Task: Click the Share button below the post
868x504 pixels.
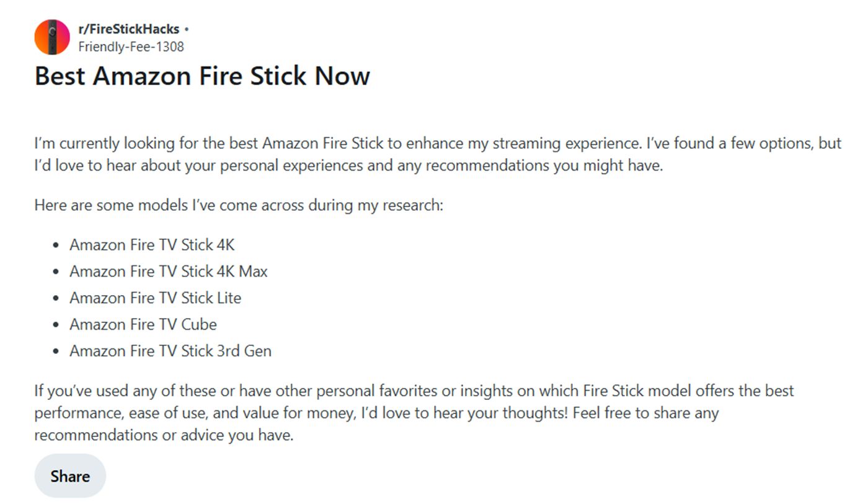Action: tap(70, 476)
